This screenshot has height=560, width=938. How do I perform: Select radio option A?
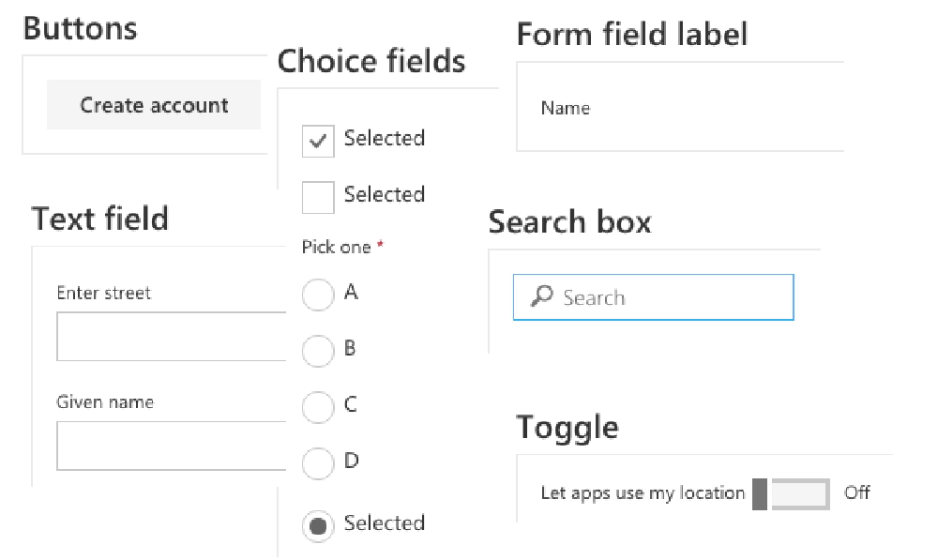[x=318, y=295]
